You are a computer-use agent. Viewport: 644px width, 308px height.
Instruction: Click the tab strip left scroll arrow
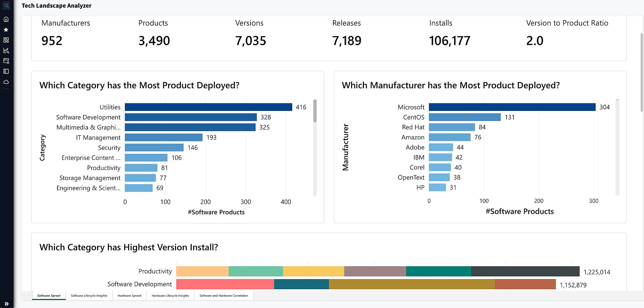point(24,295)
